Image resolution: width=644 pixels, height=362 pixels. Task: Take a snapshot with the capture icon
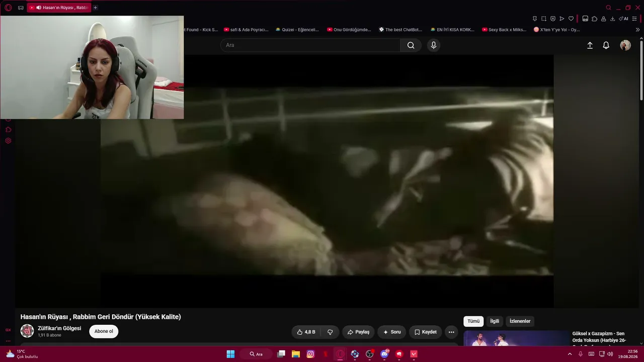pyautogui.click(x=544, y=19)
